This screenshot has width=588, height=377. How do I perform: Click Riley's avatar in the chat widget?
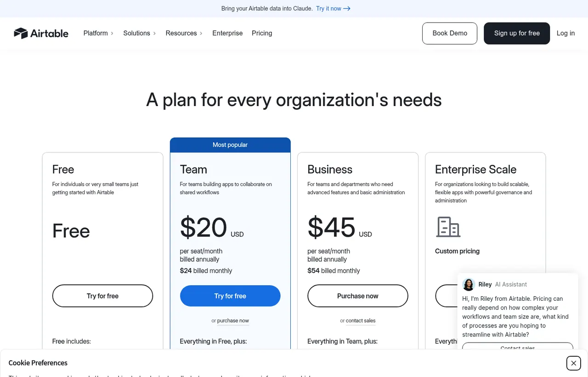[469, 285]
